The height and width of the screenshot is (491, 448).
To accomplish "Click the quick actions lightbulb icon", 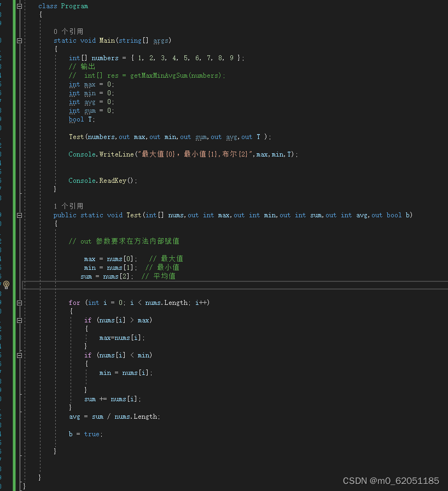I will coord(6,285).
